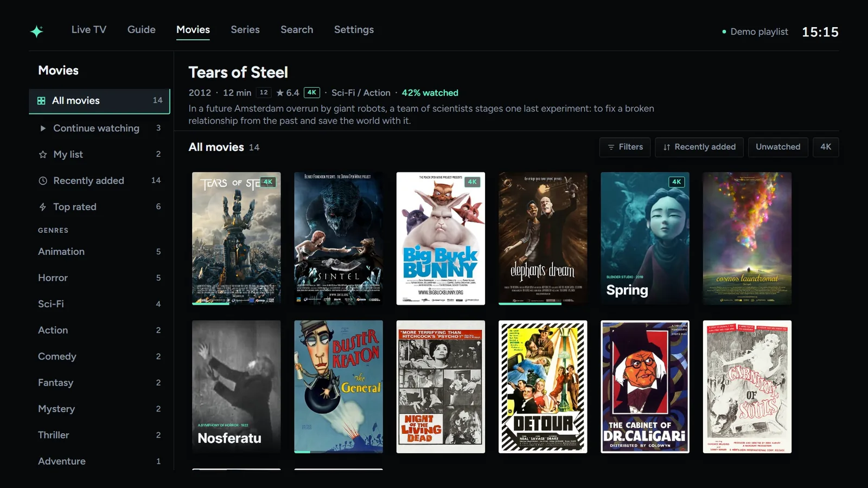
Task: Click the 4K badge on Spring poster
Action: [676, 182]
